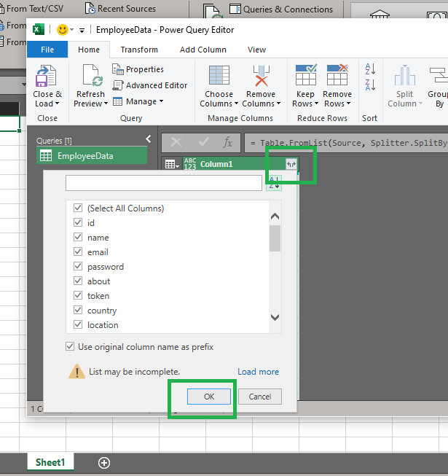The image size is (448, 476).
Task: Click the Excel logo icon in title bar
Action: [39, 29]
